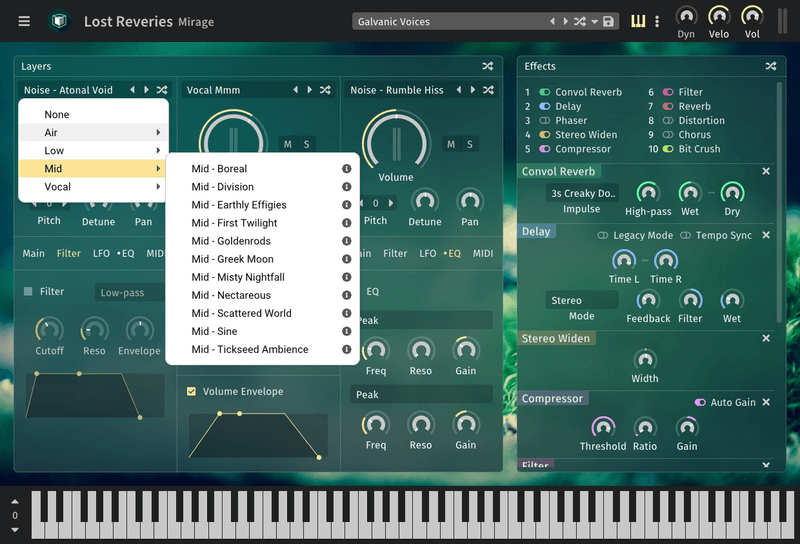Viewport: 800px width, 544px height.
Task: Choose Mid - Greek Moon from the submenu
Action: (x=232, y=259)
